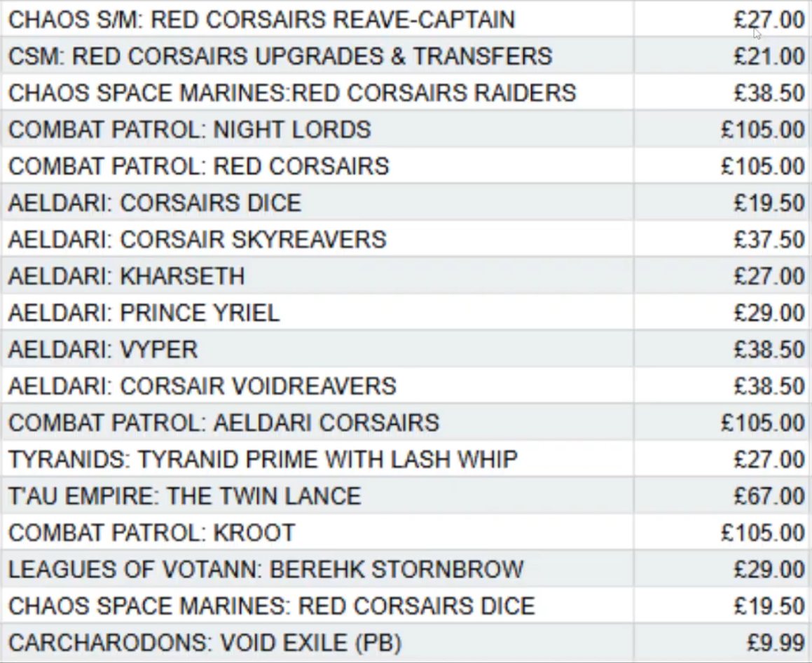Select Combat Patrol: Night Lords cell
This screenshot has height=663, width=812.
(190, 129)
